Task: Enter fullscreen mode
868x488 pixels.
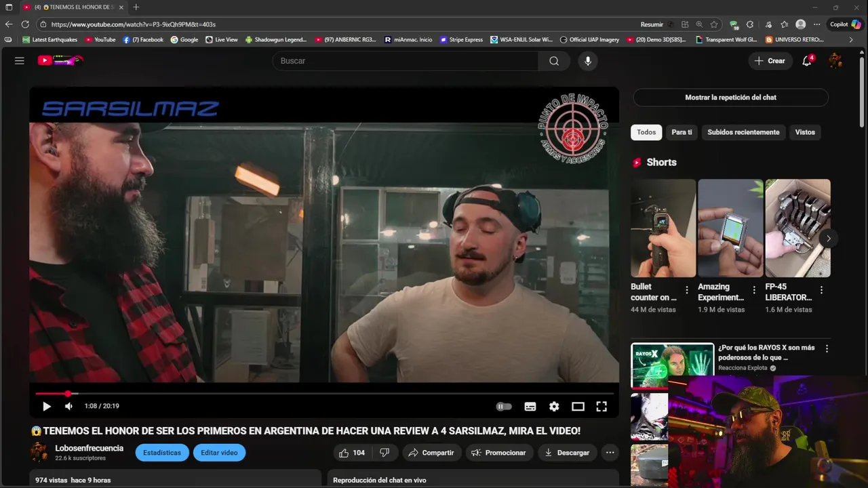Action: [601, 407]
